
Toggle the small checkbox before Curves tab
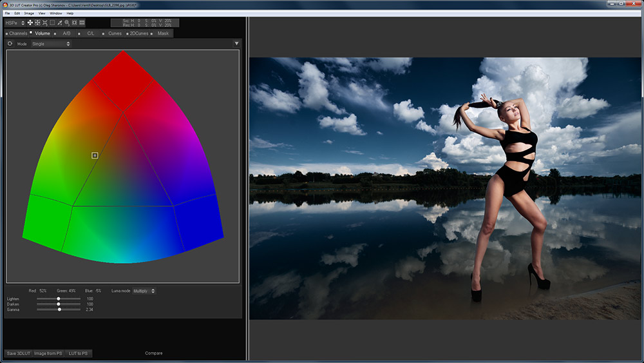point(104,34)
